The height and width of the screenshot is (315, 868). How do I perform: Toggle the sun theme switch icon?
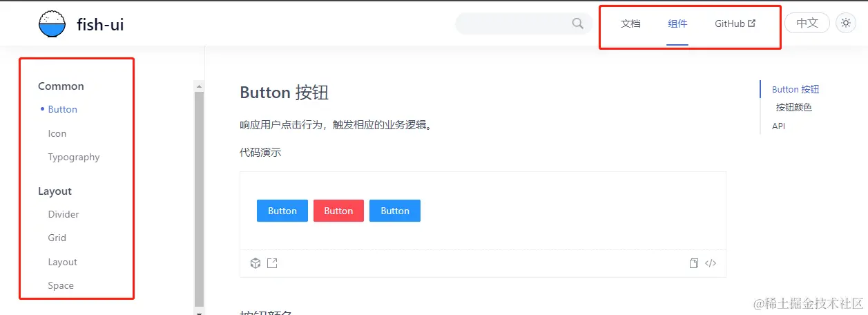846,23
